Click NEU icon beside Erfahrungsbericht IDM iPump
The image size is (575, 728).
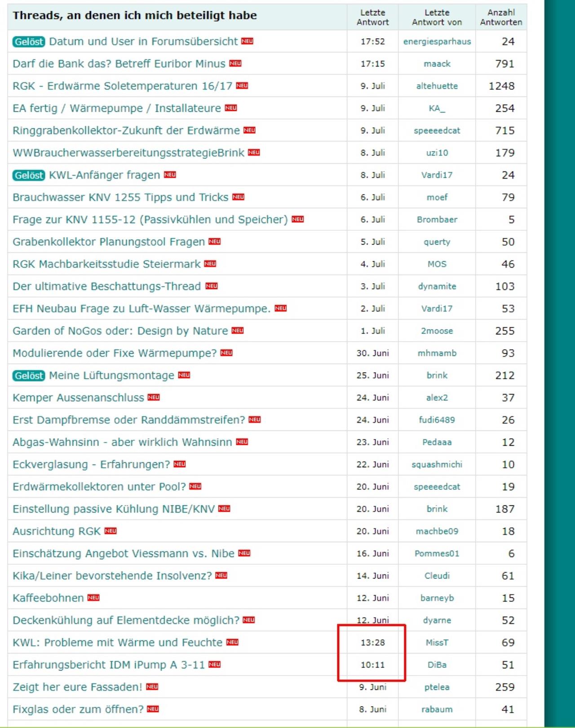(215, 664)
